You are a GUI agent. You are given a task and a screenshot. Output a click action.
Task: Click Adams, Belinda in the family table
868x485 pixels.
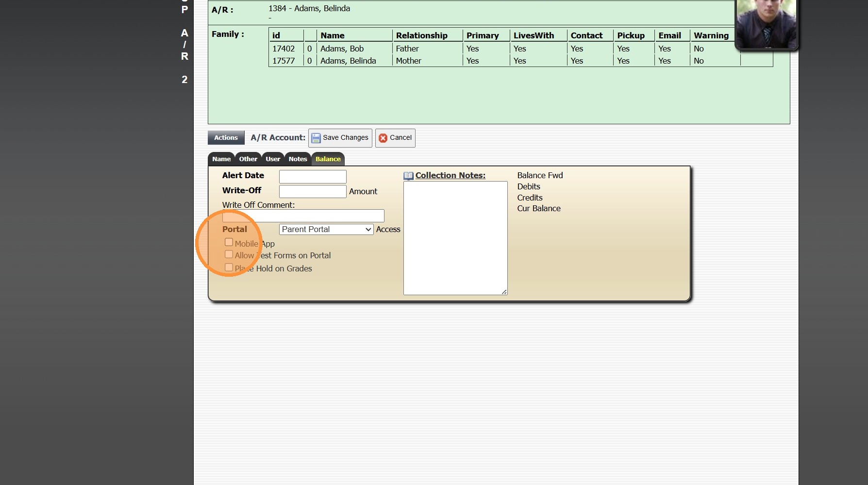[348, 61]
